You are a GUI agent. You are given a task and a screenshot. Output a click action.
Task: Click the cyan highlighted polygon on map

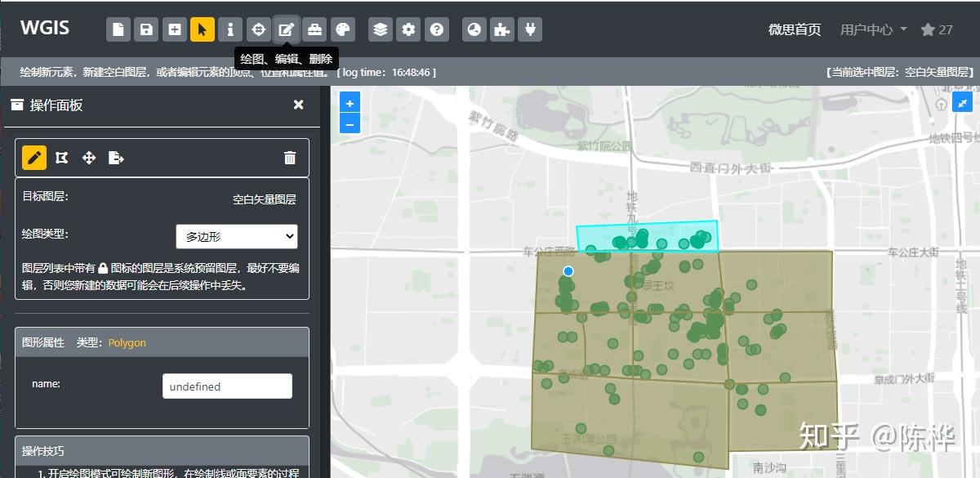point(670,230)
